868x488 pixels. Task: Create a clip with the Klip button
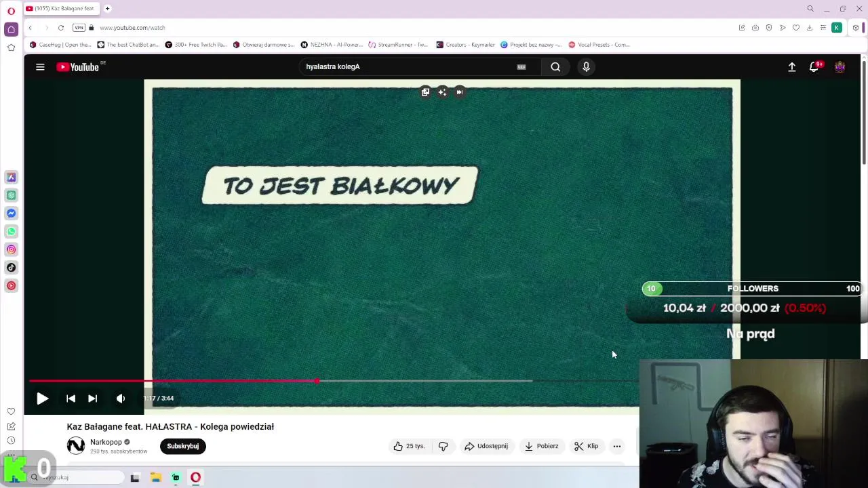pyautogui.click(x=586, y=446)
